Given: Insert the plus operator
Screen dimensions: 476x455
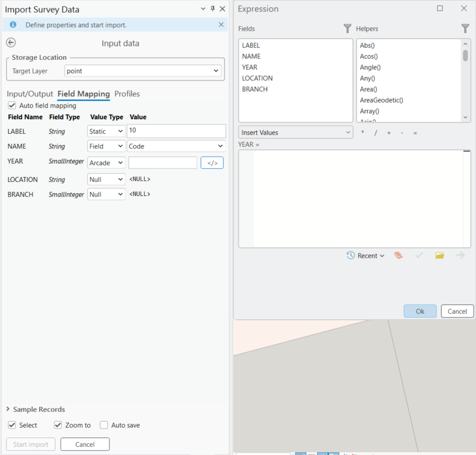Looking at the screenshot, I should pyautogui.click(x=389, y=133).
